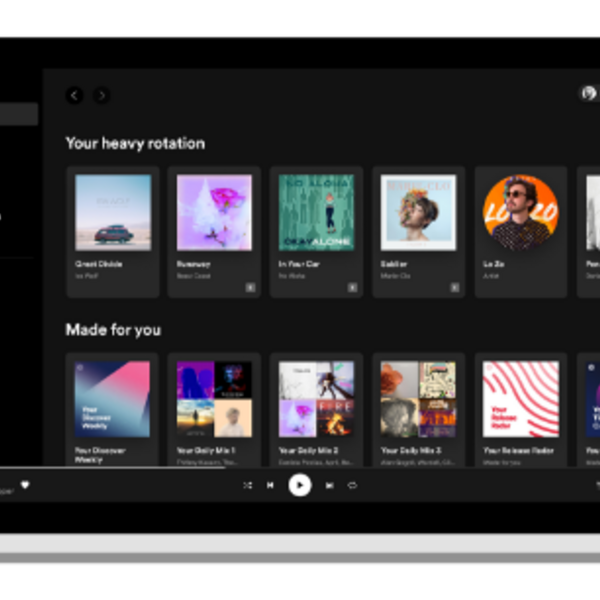
Task: Click the small badge icon on In Your Car card
Action: pos(352,287)
